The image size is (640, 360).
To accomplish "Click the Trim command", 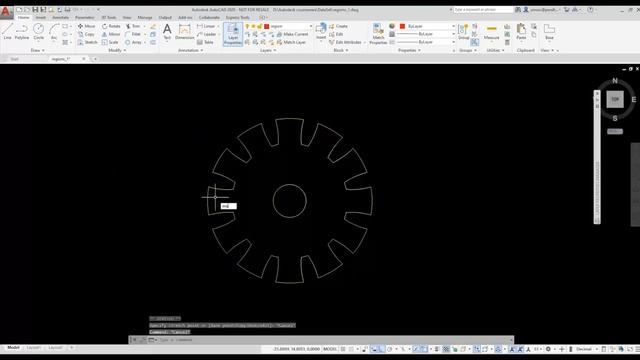I will (x=133, y=26).
